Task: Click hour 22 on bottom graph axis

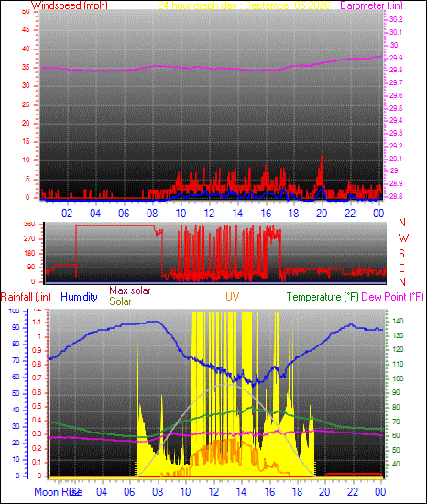Action: click(x=353, y=492)
